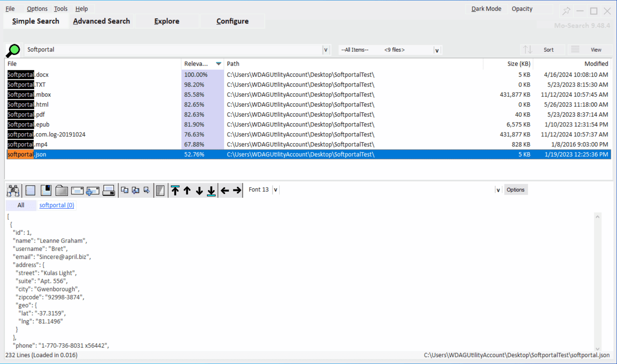Go to next hit with down arrow
The height and width of the screenshot is (364, 617).
point(199,190)
